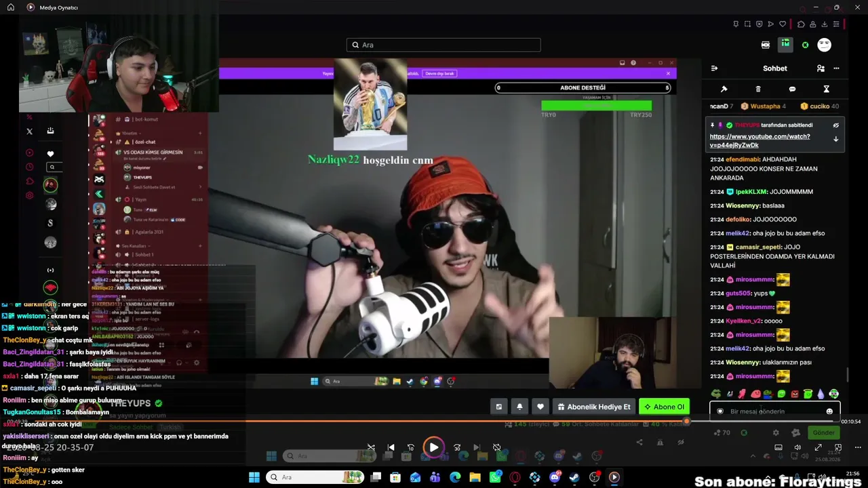The height and width of the screenshot is (488, 868).
Task: Open chat settings gear icon
Action: [x=776, y=432]
